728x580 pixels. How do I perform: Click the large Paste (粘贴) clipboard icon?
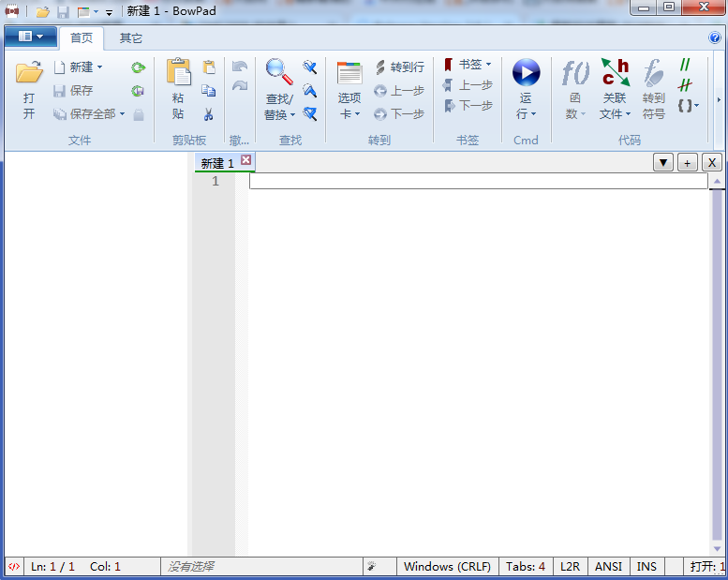point(179,72)
